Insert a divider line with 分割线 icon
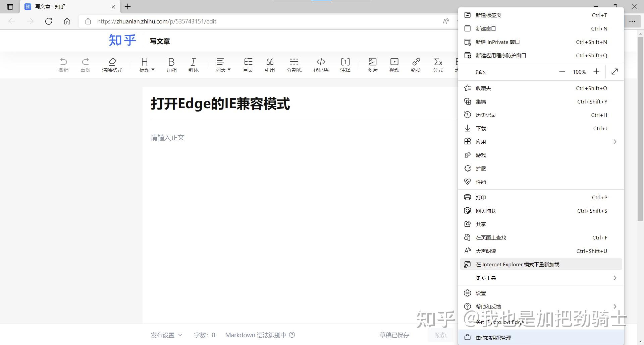 (x=294, y=65)
